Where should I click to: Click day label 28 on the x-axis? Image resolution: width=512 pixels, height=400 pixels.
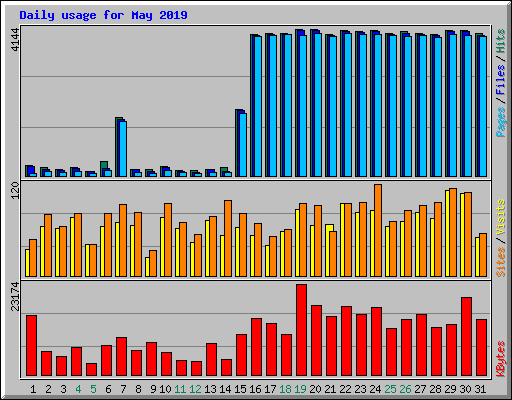[x=435, y=389]
